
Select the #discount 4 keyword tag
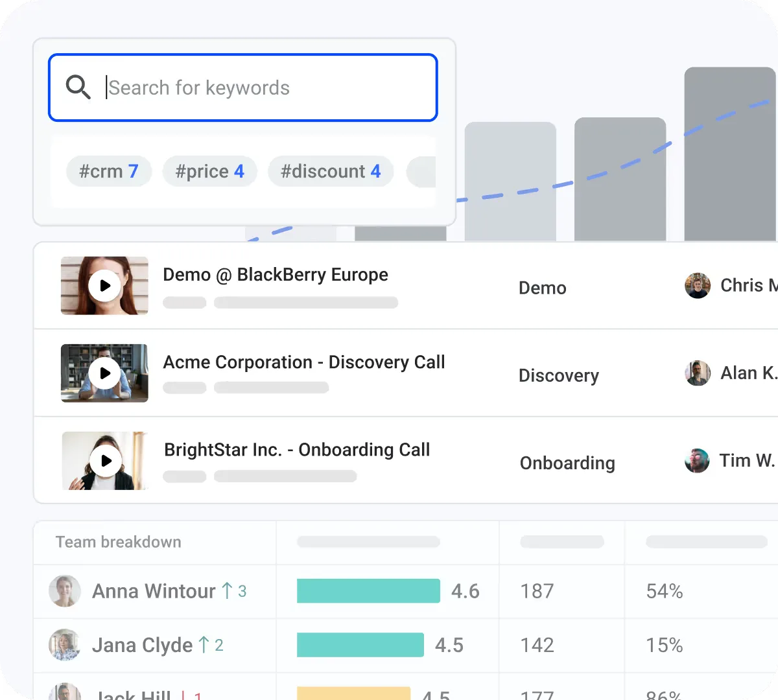[x=331, y=171]
